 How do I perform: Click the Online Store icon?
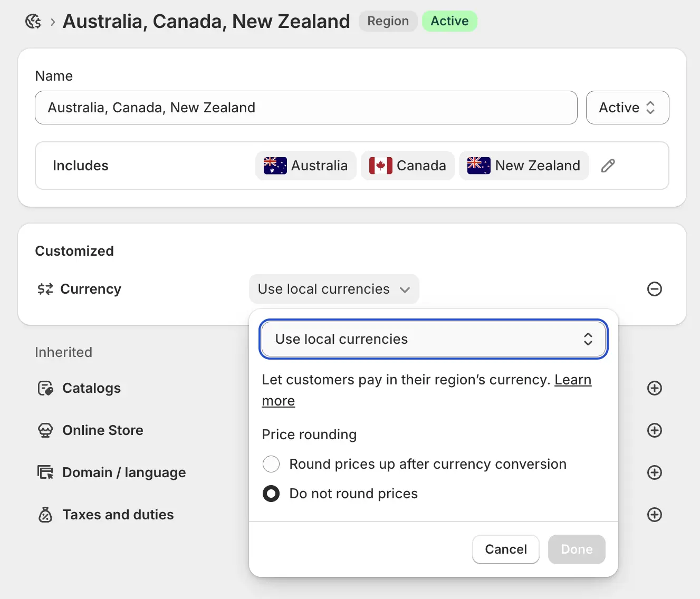click(45, 430)
